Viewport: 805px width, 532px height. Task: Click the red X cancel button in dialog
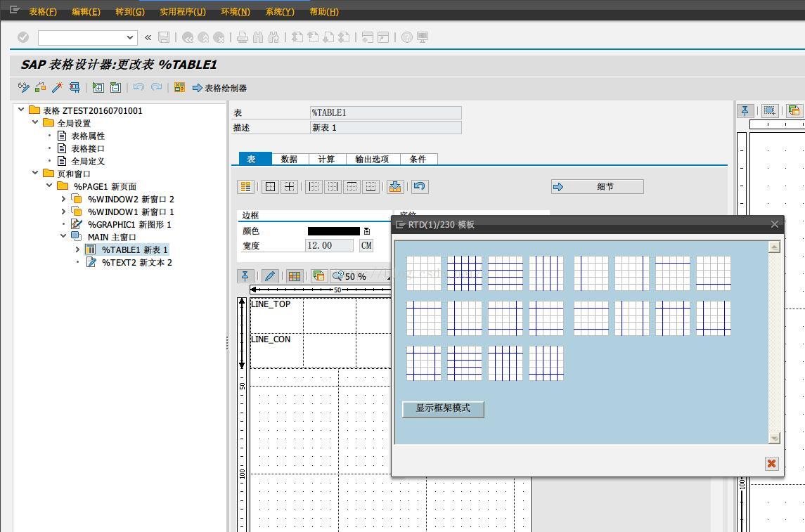click(771, 464)
